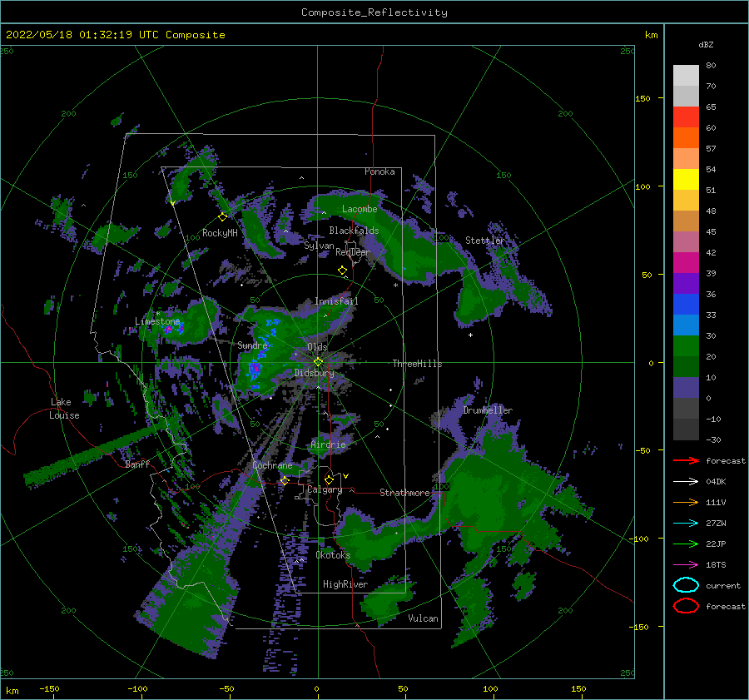Click the RockyMH label

click(x=220, y=233)
